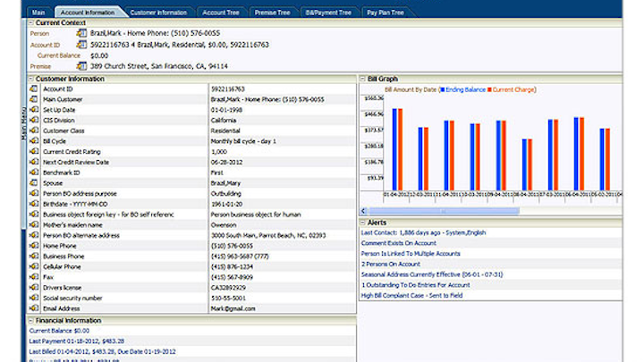Switch to the Customer Information tab
The image size is (644, 362).
coord(158,13)
